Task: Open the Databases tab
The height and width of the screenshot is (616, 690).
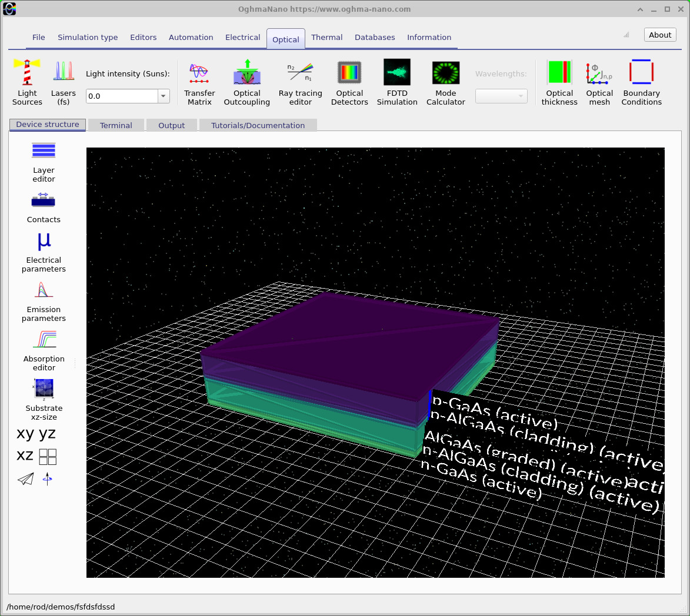Action: [x=375, y=38]
